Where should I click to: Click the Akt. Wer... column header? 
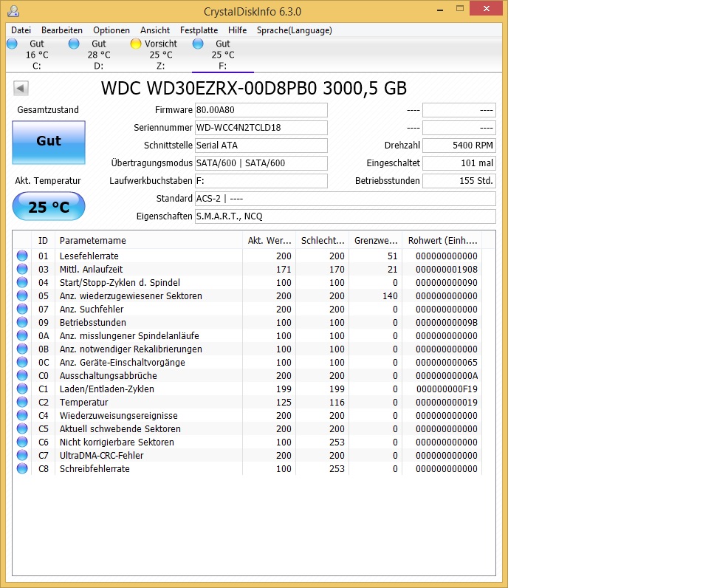click(269, 240)
